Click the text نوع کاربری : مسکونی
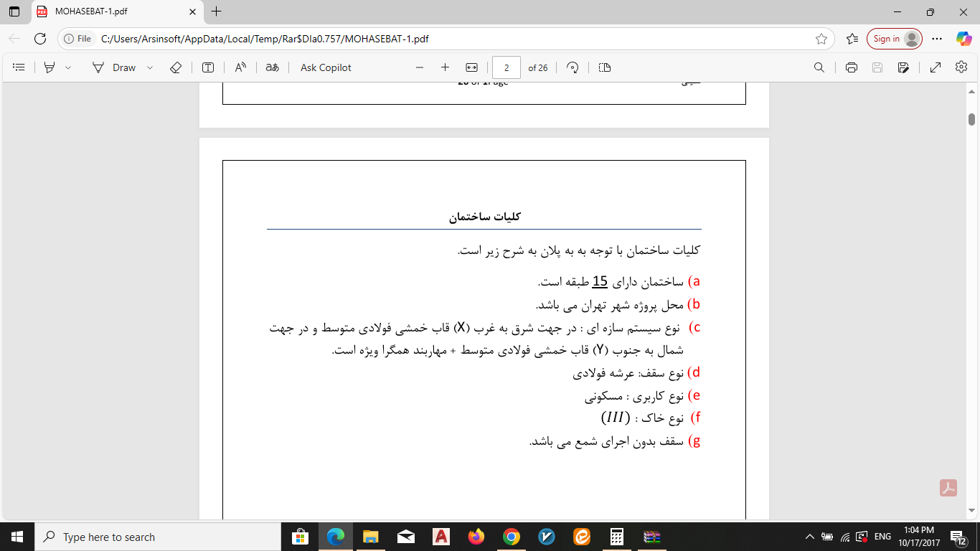 click(634, 396)
